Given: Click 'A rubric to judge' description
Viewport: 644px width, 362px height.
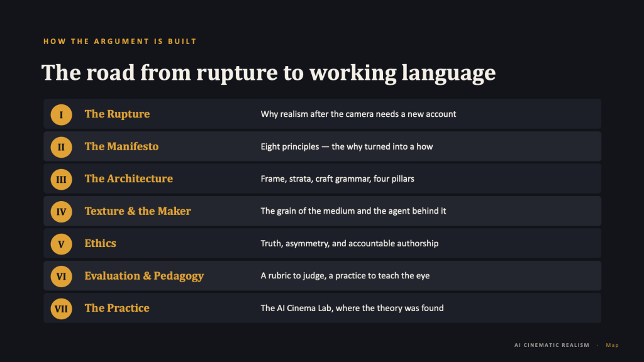Looking at the screenshot, I should (x=345, y=276).
